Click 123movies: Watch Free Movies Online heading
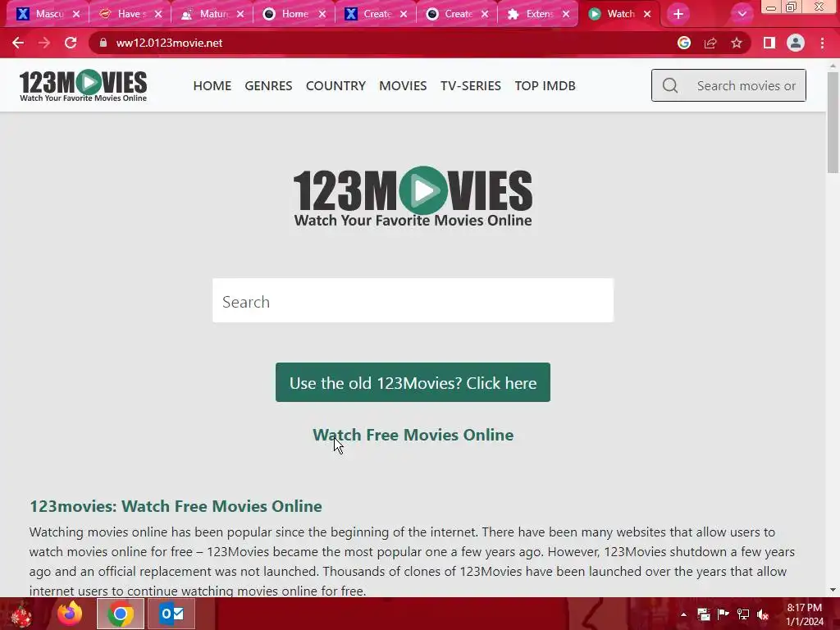Viewport: 840px width, 630px height. pos(176,506)
